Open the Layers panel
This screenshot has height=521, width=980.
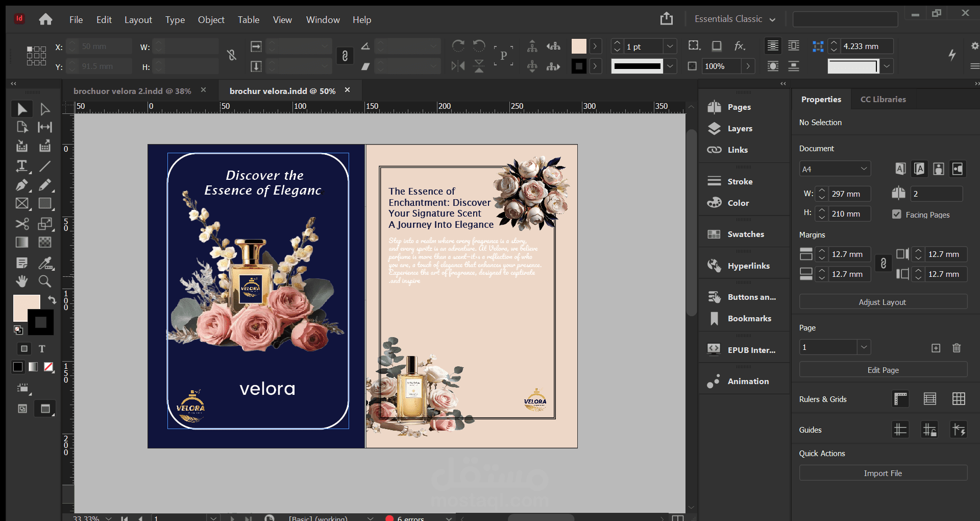click(x=740, y=129)
